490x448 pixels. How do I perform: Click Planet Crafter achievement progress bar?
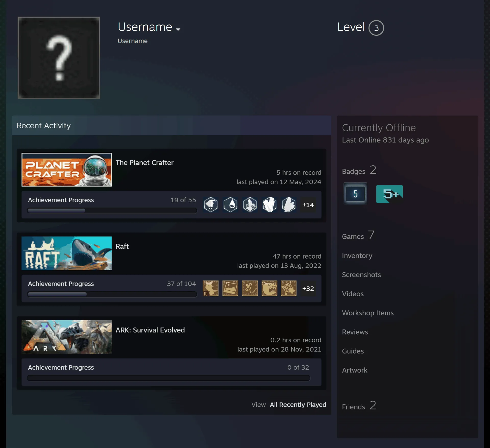[112, 211]
